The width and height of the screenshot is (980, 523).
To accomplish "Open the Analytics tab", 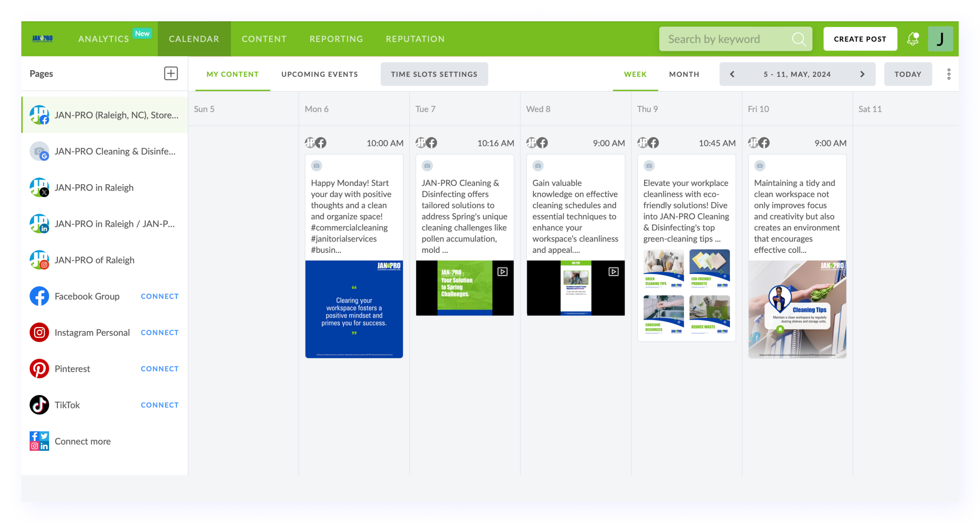I will coord(103,39).
